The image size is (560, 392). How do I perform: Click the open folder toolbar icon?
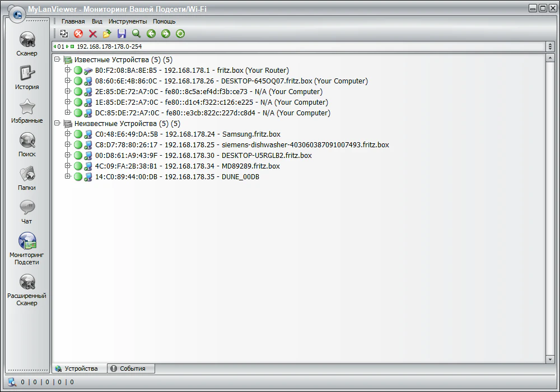[x=107, y=34]
